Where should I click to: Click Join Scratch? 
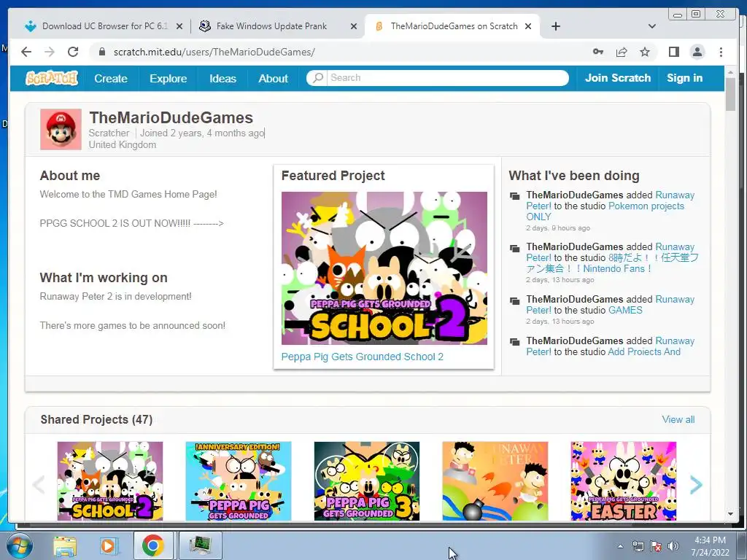click(x=617, y=77)
